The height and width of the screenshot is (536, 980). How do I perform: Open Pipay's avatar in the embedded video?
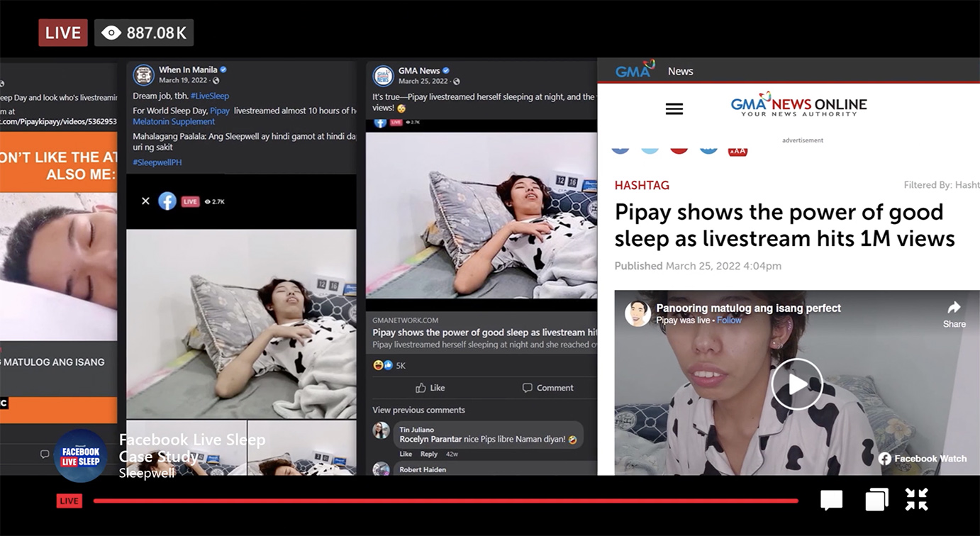click(x=637, y=313)
